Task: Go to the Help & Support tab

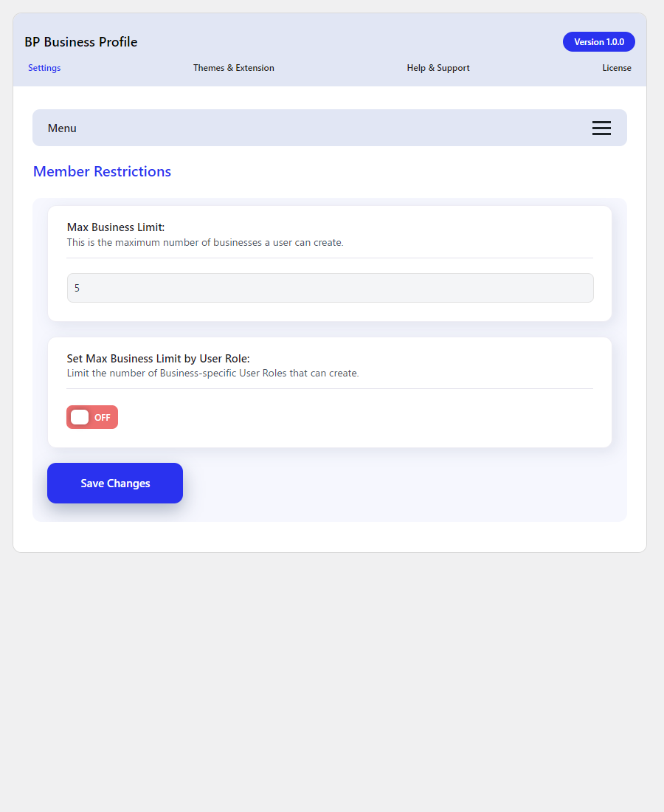Action: point(438,68)
